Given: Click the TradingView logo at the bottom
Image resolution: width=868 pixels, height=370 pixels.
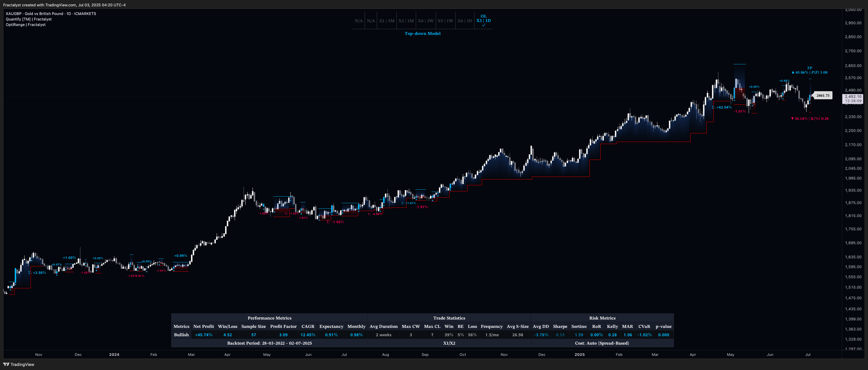Looking at the screenshot, I should (x=18, y=364).
